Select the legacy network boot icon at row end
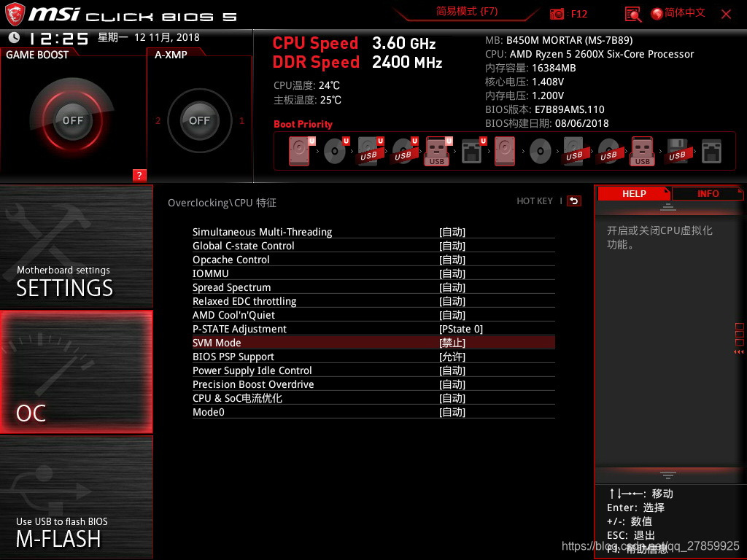 pos(711,152)
